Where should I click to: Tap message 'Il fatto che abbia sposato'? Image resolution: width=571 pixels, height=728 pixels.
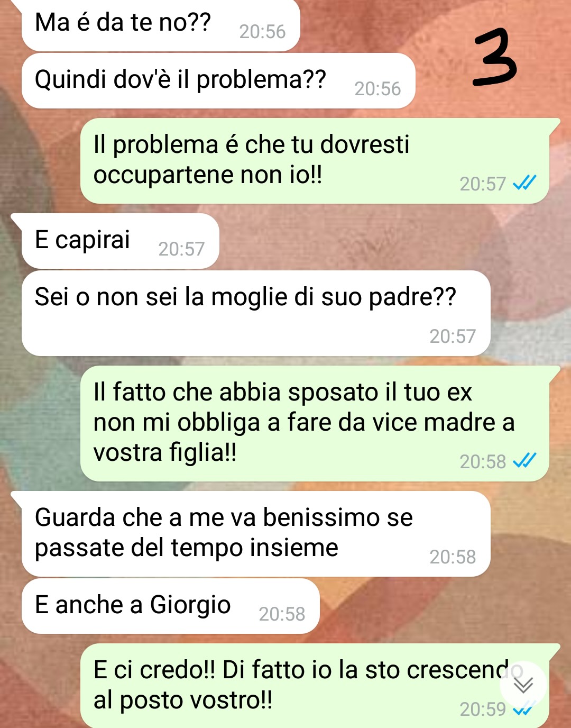pyautogui.click(x=315, y=423)
